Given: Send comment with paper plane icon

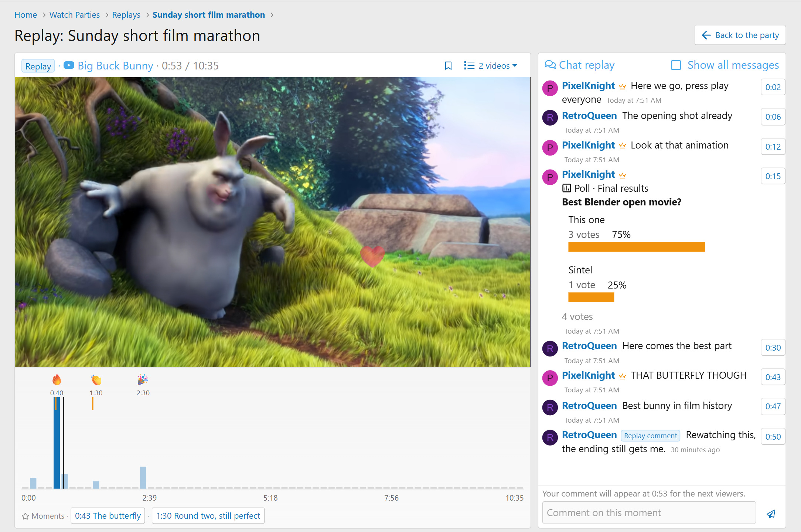Looking at the screenshot, I should pos(771,513).
